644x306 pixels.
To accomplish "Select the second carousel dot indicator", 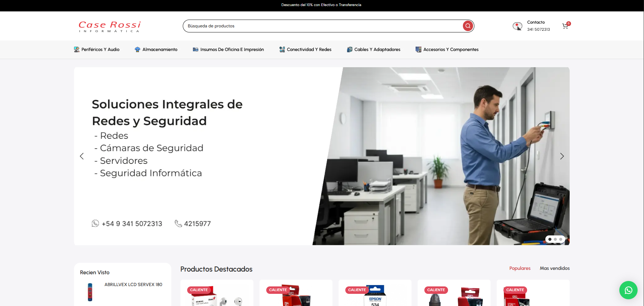I will (555, 239).
